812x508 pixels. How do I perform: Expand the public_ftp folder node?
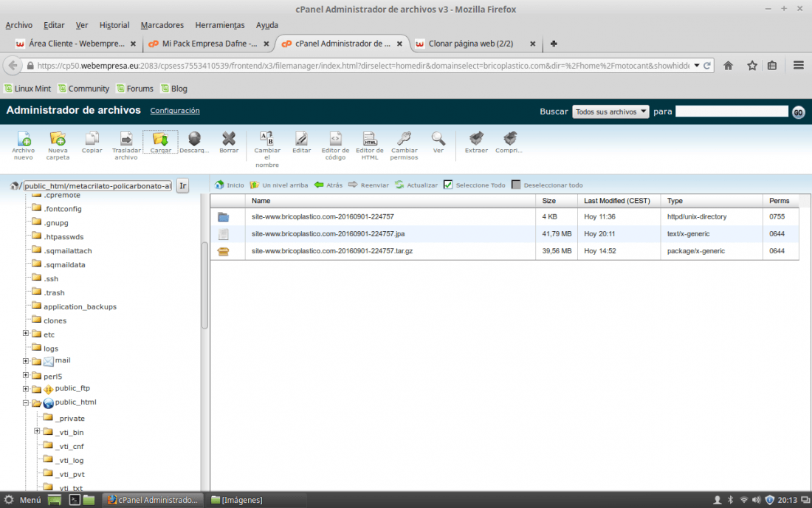[x=25, y=389]
